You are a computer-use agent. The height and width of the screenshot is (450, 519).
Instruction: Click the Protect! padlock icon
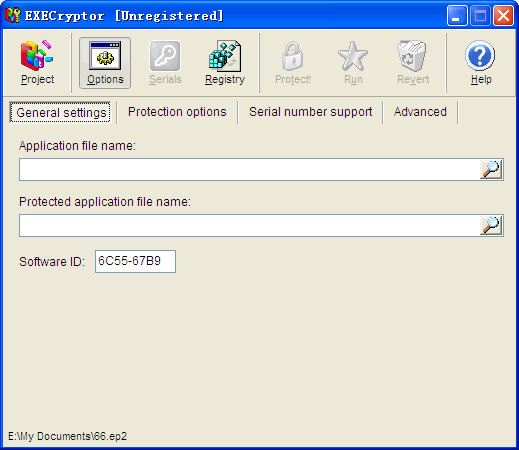293,56
